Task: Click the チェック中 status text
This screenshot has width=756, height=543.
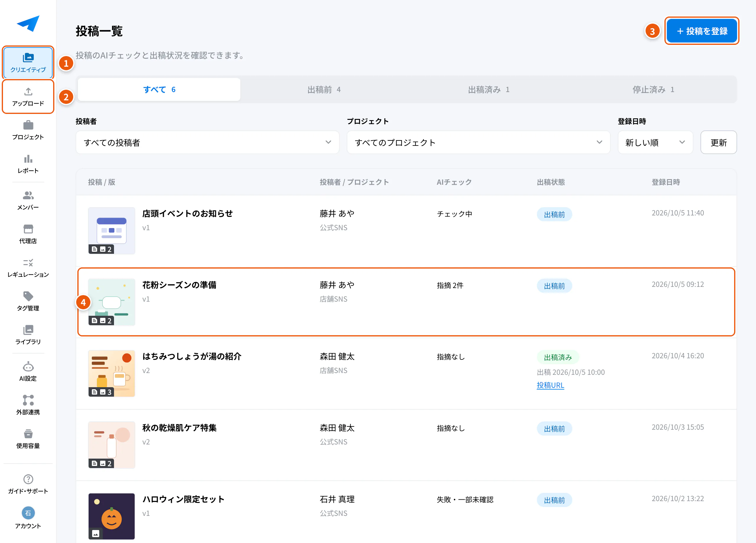Action: tap(454, 214)
